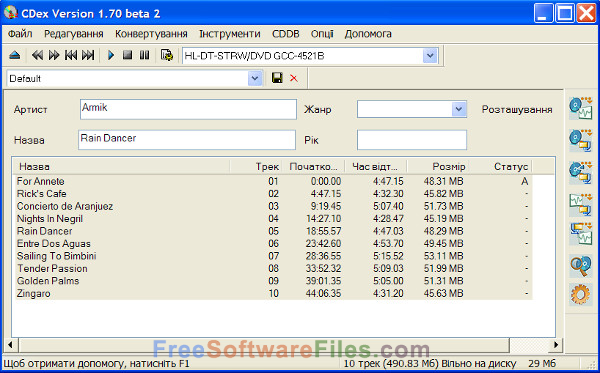Click the 44:06.35 start time cell

click(x=323, y=293)
